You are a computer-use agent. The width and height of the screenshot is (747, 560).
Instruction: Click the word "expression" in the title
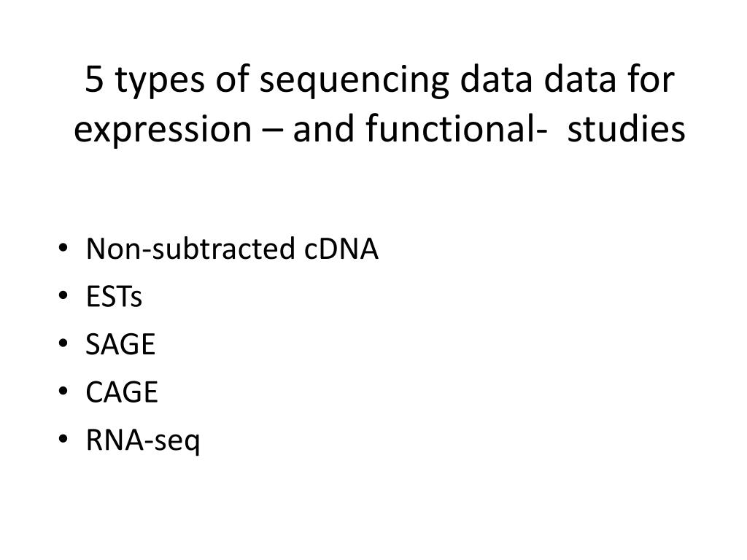163,130
